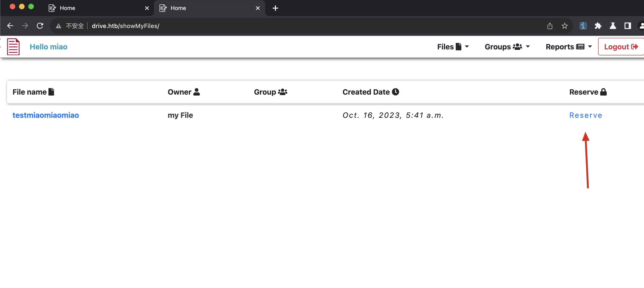Click the Logout button
Viewport: 644px width, 288px height.
click(621, 47)
